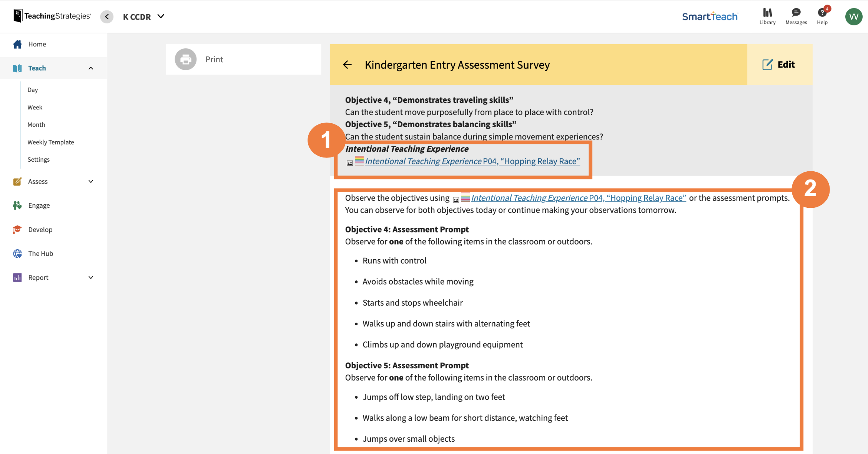
Task: Select the Develop graduation cap icon
Action: [x=17, y=229]
